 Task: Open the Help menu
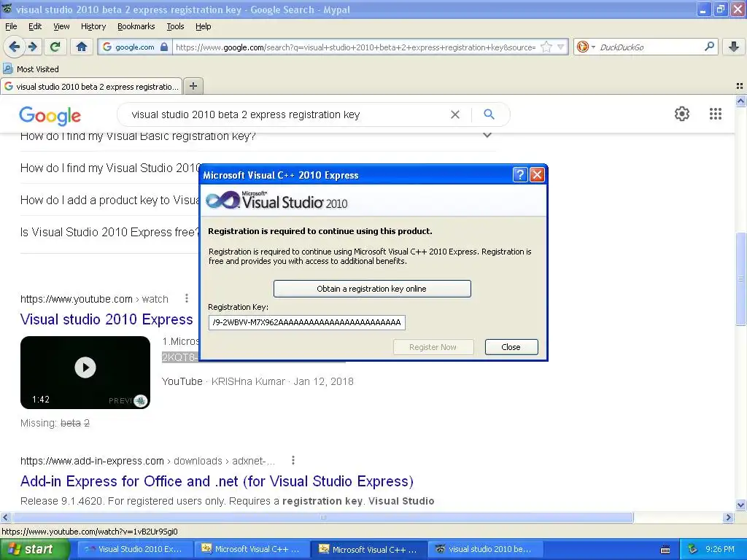pyautogui.click(x=203, y=26)
